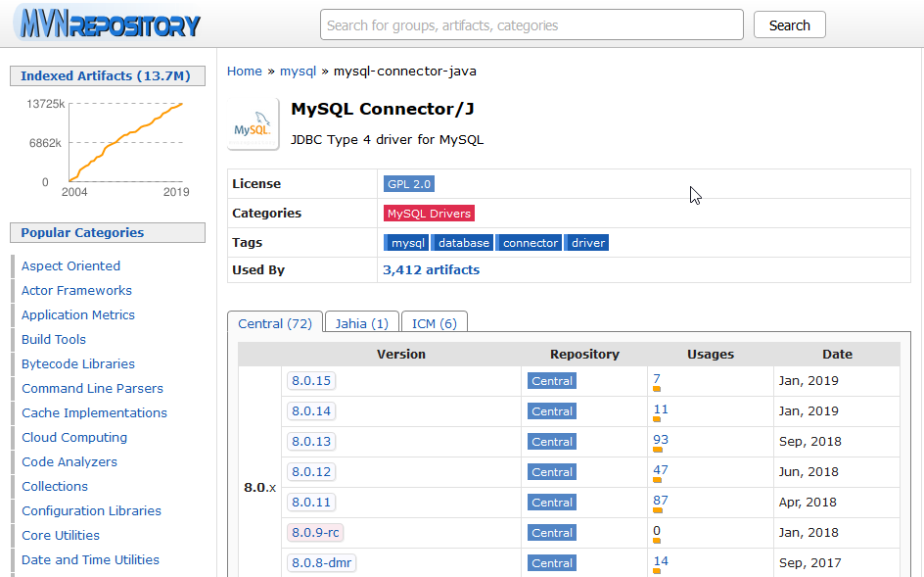This screenshot has height=577, width=924.
Task: Open Aspect Oriented category in sidebar
Action: tap(70, 266)
